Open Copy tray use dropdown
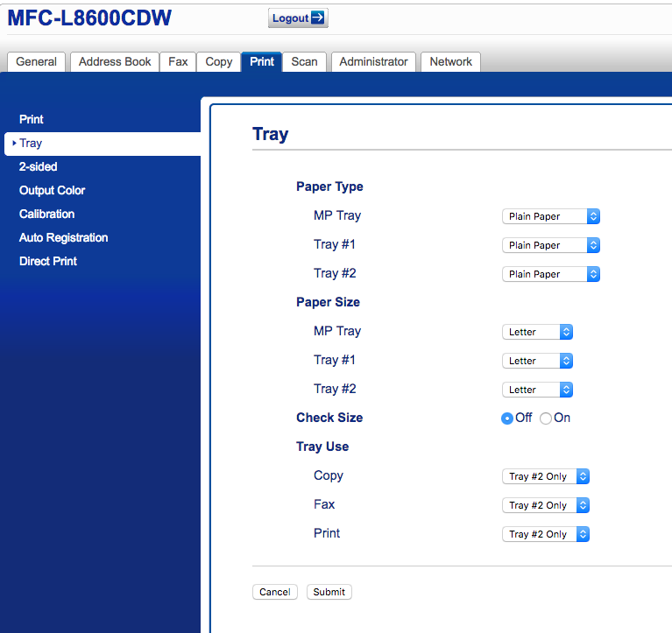This screenshot has width=672, height=633. click(546, 476)
